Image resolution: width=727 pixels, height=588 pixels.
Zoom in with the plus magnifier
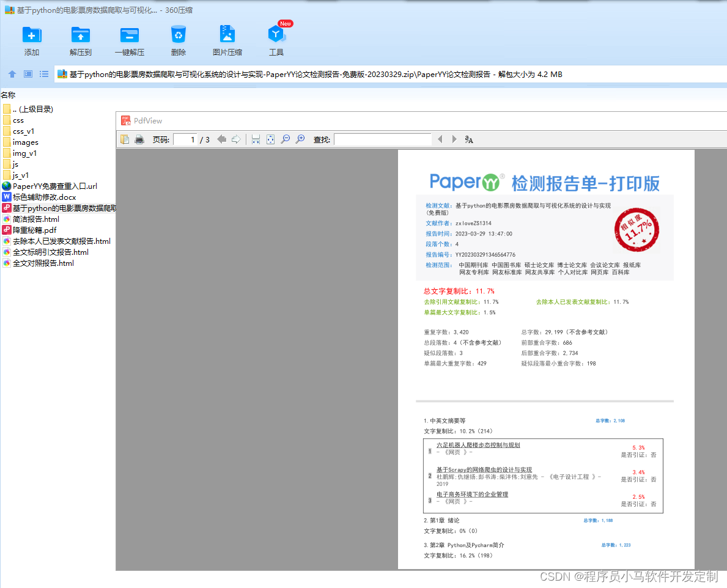click(x=300, y=139)
